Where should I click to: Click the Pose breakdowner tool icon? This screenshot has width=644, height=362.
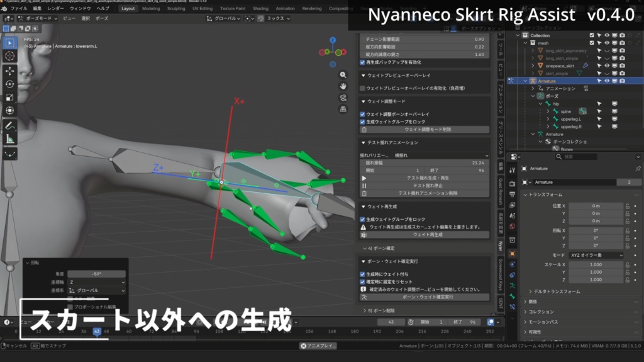pyautogui.click(x=10, y=154)
